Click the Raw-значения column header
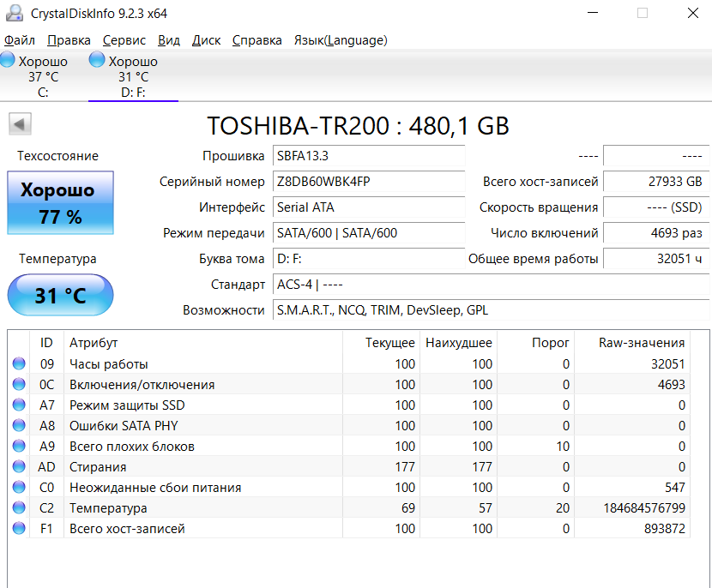 click(x=642, y=343)
